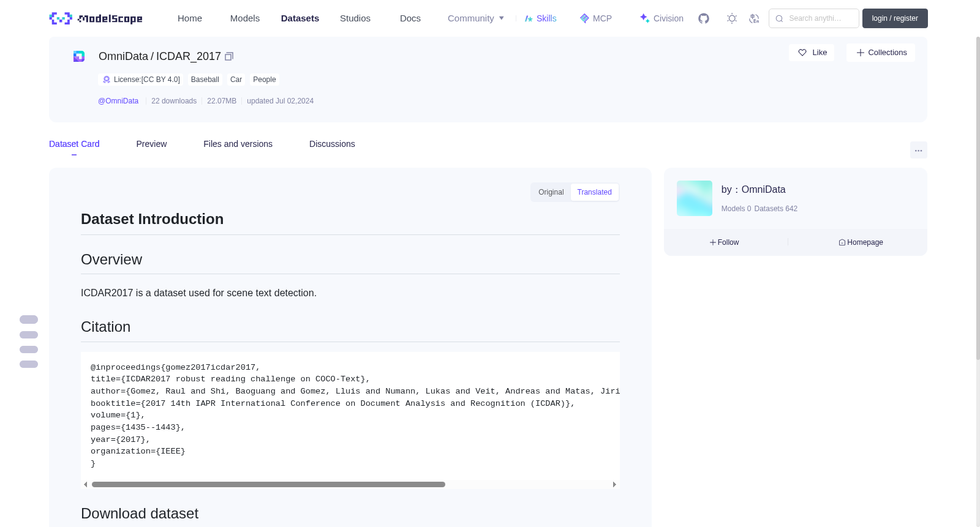Click the license badge icon

(107, 80)
